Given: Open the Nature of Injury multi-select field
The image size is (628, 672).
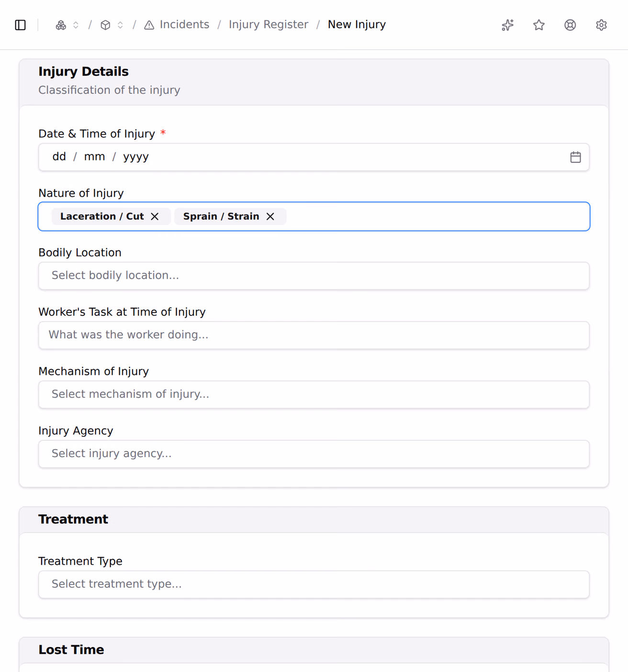Looking at the screenshot, I should tap(314, 216).
